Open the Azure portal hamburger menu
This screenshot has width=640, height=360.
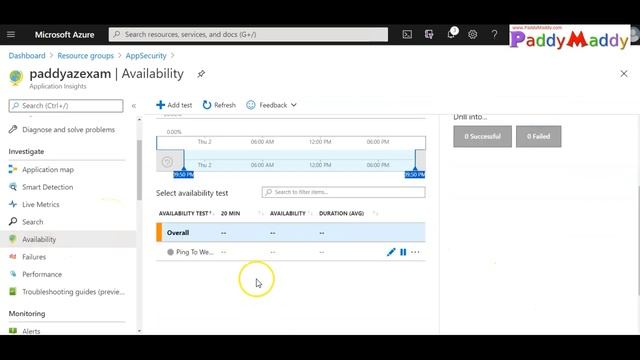(11, 35)
